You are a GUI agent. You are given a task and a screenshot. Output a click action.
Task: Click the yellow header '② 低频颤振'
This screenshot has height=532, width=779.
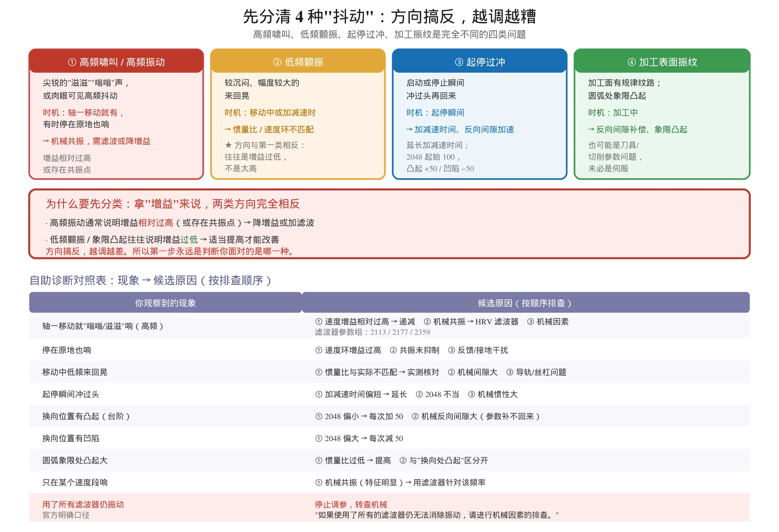(298, 62)
